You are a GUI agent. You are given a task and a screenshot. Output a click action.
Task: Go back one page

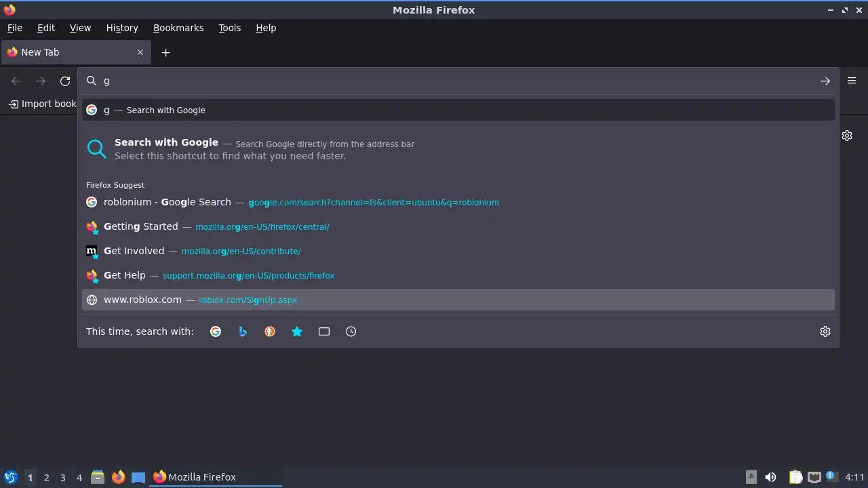(16, 81)
